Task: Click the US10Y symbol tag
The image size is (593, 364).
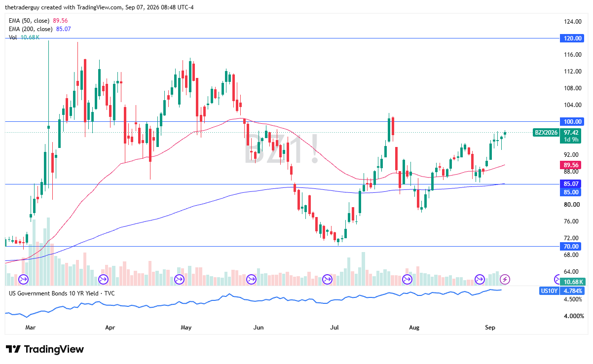Action: click(x=550, y=291)
